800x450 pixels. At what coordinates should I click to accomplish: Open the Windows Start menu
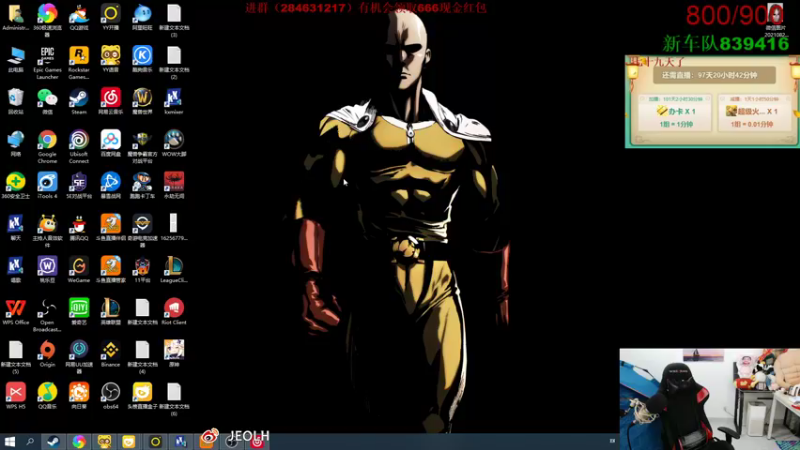coord(10,442)
